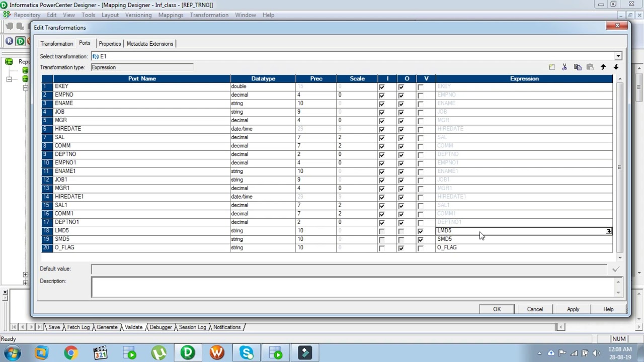
Task: Open Skype from the taskbar
Action: 247,353
